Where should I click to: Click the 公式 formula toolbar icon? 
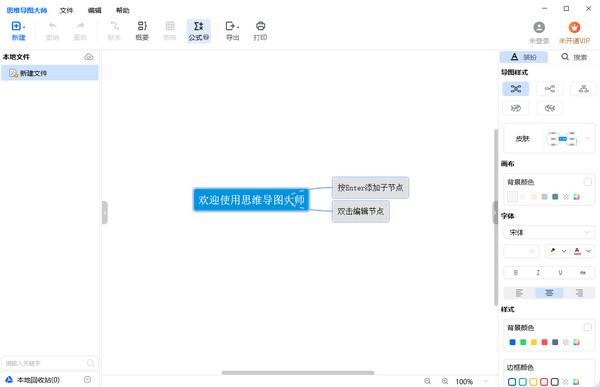coord(198,31)
